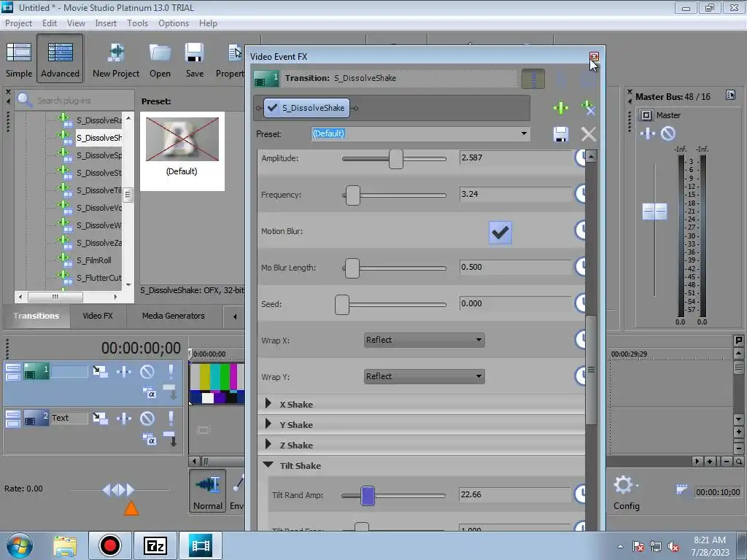Open Windows Explorer from taskbar
The image size is (747, 560).
[65, 546]
